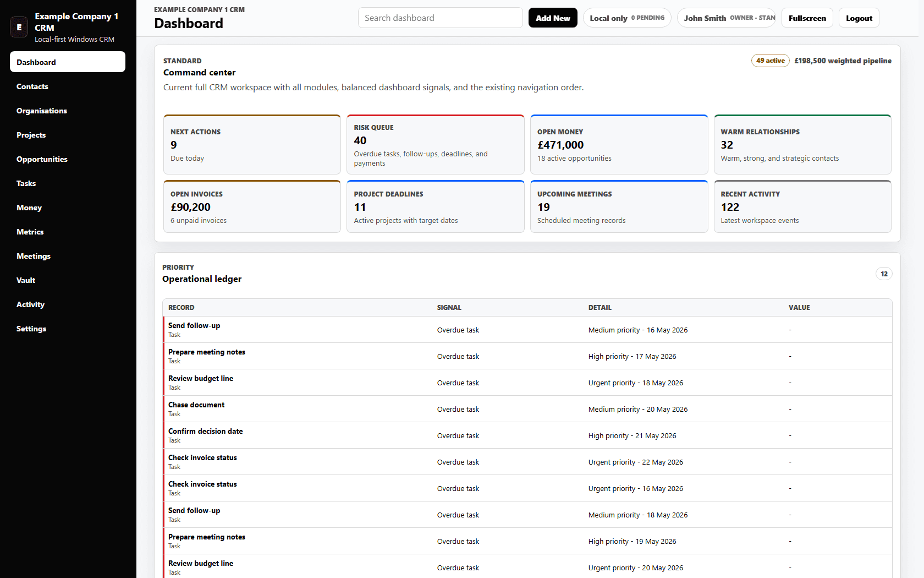This screenshot has width=924, height=578.
Task: Click the DETAIL column header
Action: [x=600, y=308]
